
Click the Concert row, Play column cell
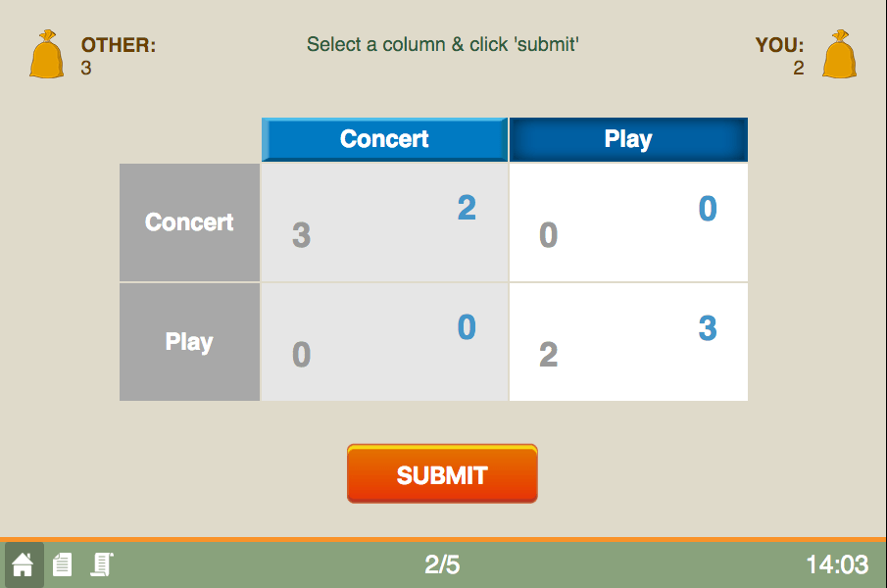[628, 222]
